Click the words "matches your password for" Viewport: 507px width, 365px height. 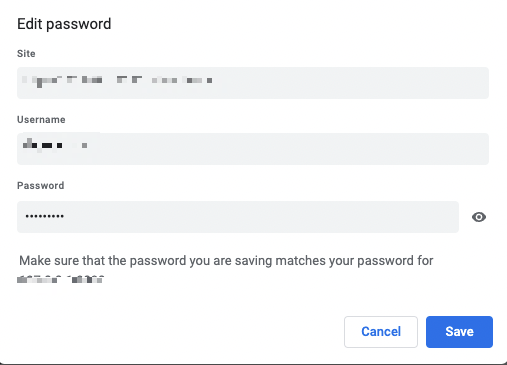[354, 261]
